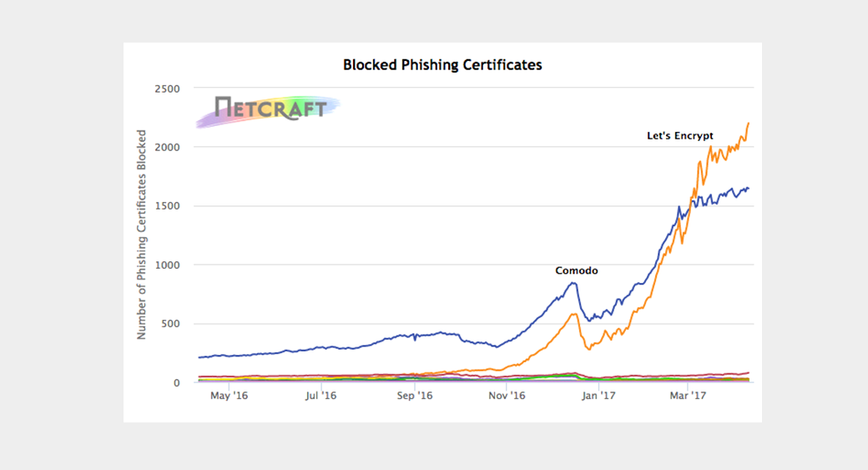Select the Nov '16 x-axis label
Screen dimensions: 868x470
[507, 397]
